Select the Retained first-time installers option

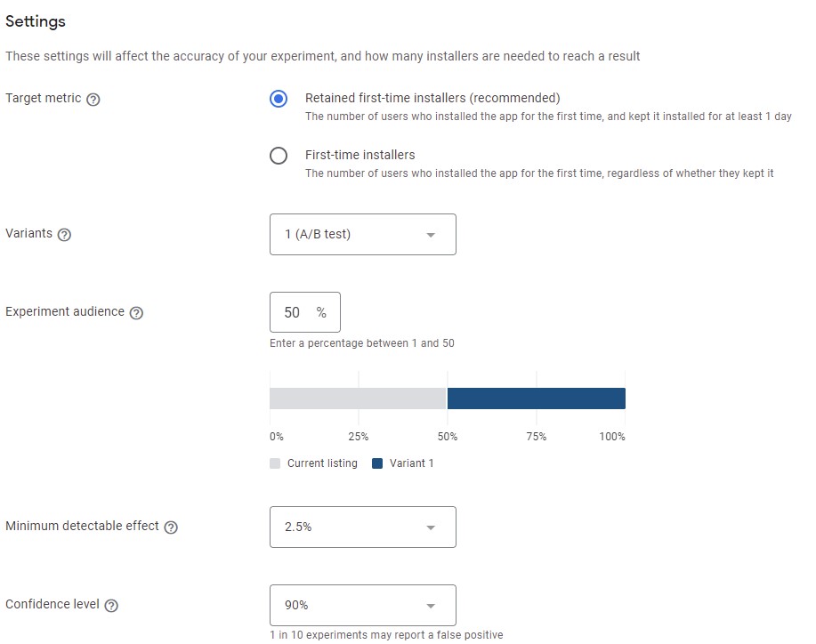click(x=279, y=99)
